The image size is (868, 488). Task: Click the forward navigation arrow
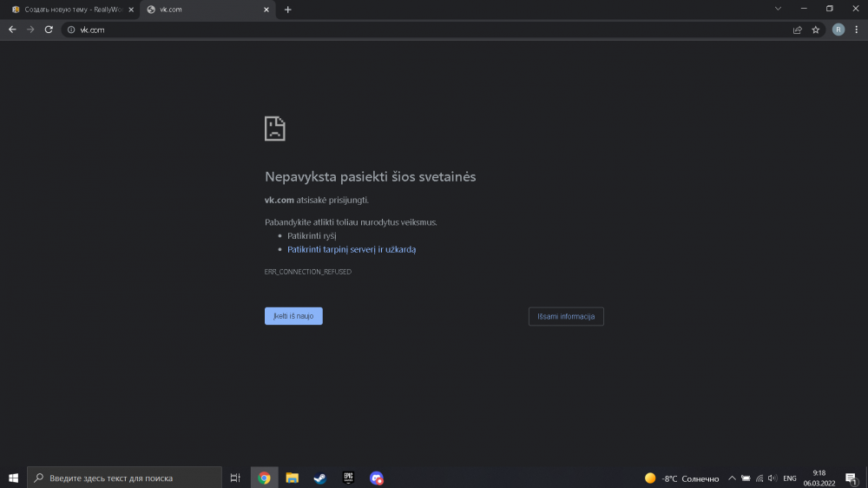pyautogui.click(x=30, y=30)
